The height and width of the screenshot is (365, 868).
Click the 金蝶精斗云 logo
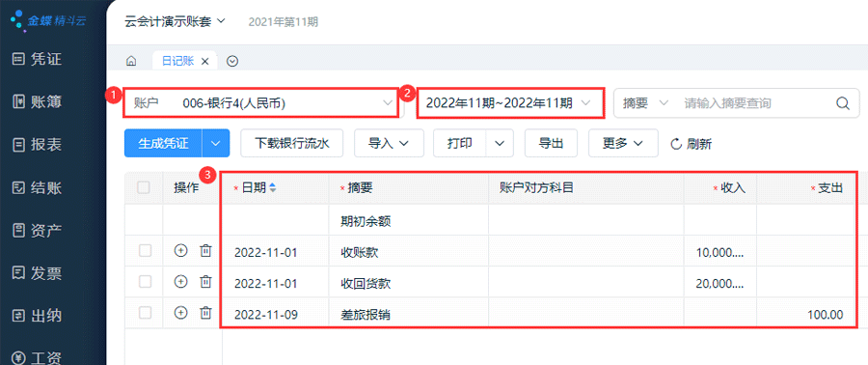click(48, 21)
